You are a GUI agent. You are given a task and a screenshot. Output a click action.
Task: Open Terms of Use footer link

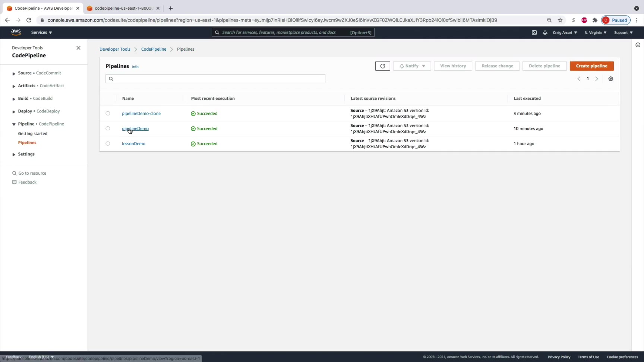tap(588, 357)
